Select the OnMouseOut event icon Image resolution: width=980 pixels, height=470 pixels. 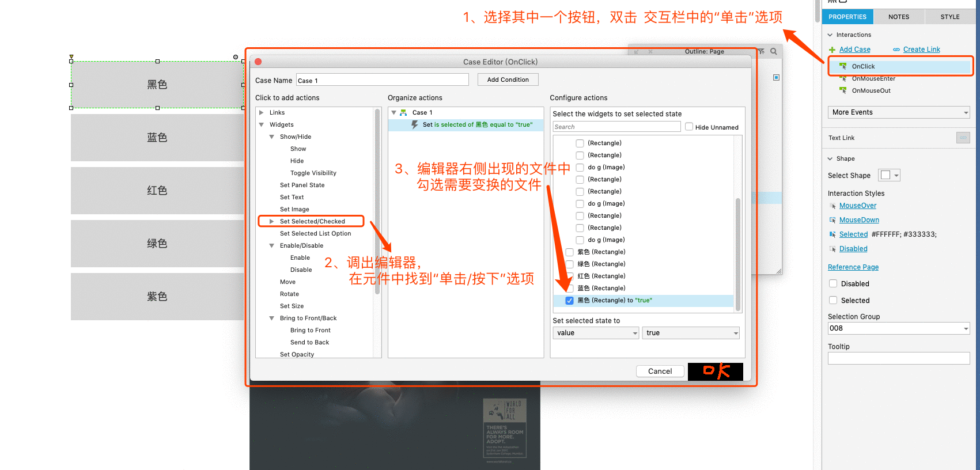[843, 90]
